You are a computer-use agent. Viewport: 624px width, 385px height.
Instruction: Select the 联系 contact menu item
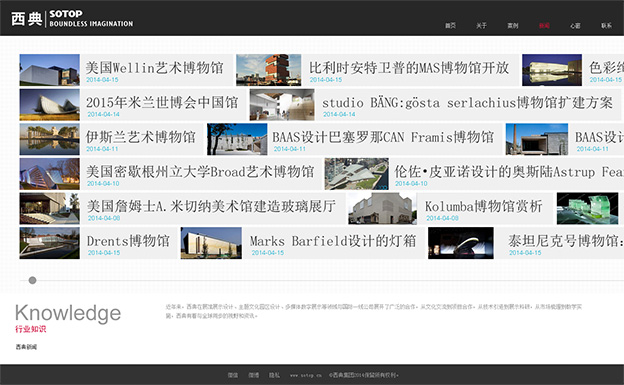606,25
